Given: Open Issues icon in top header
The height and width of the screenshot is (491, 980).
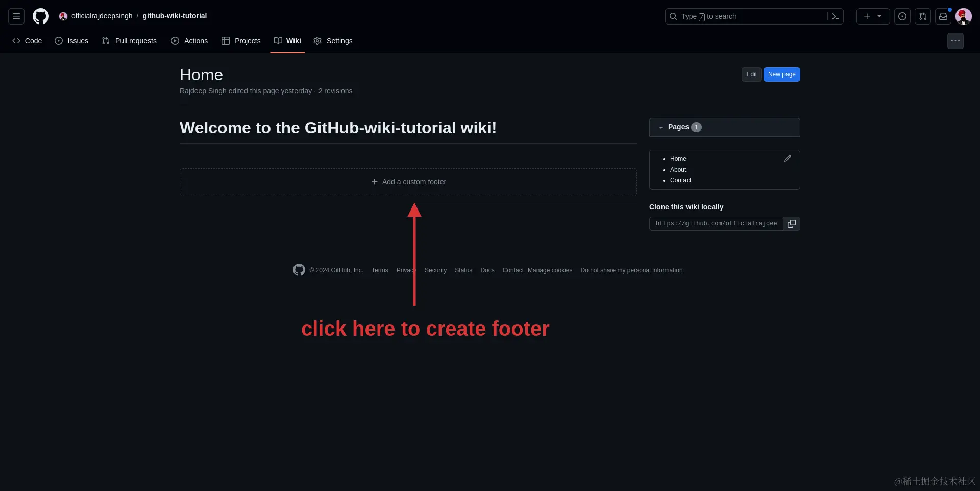Looking at the screenshot, I should (902, 16).
